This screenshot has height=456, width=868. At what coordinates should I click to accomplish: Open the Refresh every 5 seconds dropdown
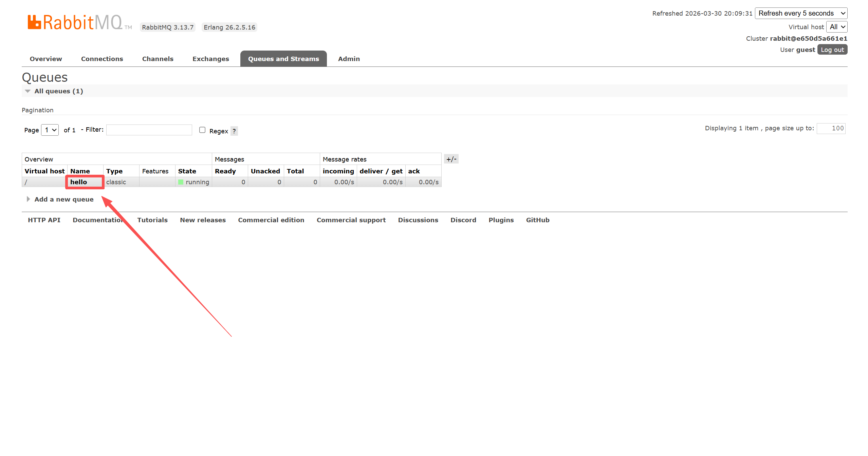click(801, 13)
